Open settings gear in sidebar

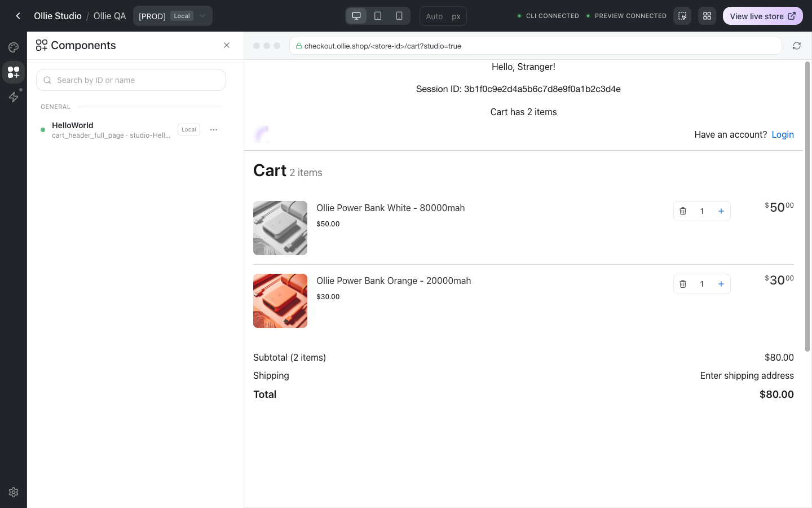14,492
